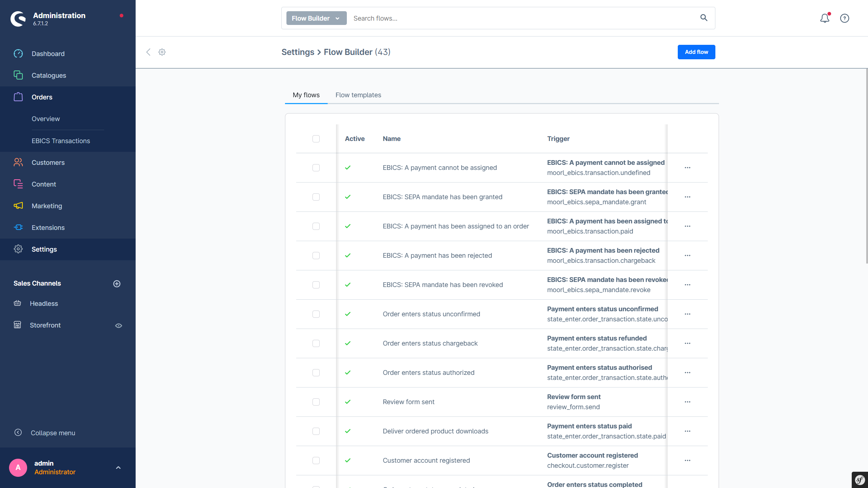Open context menu for Customer account registered

point(688,461)
